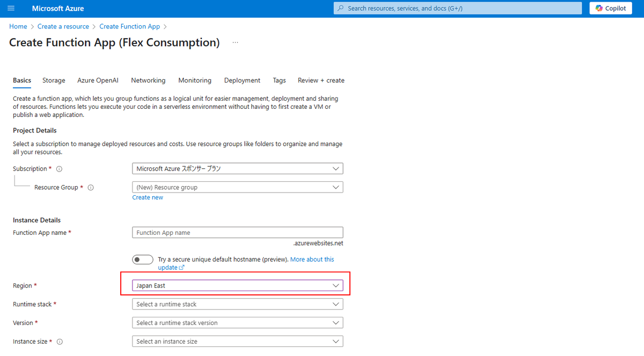Viewport: 644px width, 356px height.
Task: Open the ellipsis menu beside the page title
Action: point(235,43)
